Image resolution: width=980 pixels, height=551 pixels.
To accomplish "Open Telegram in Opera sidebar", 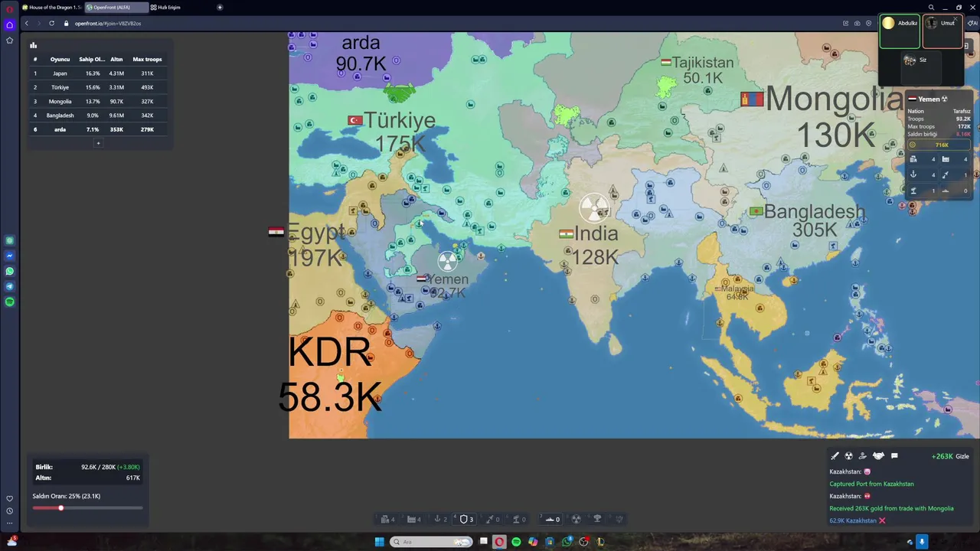I will pyautogui.click(x=9, y=286).
